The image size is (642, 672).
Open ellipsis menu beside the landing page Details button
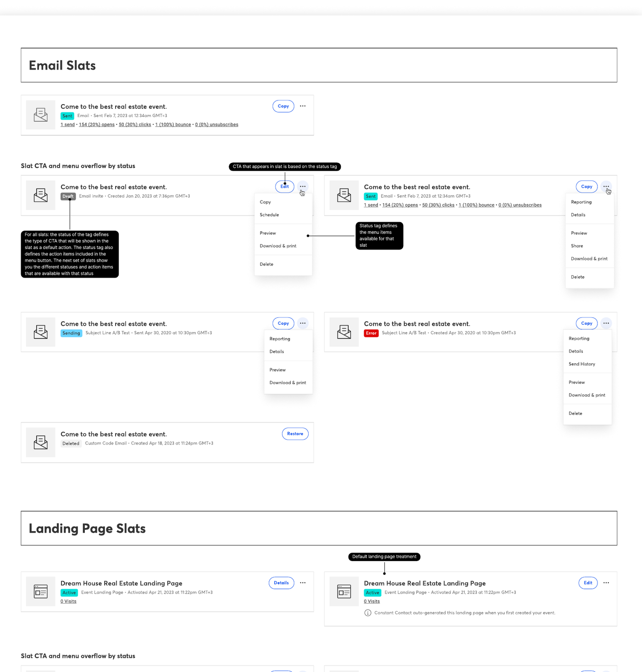303,583
